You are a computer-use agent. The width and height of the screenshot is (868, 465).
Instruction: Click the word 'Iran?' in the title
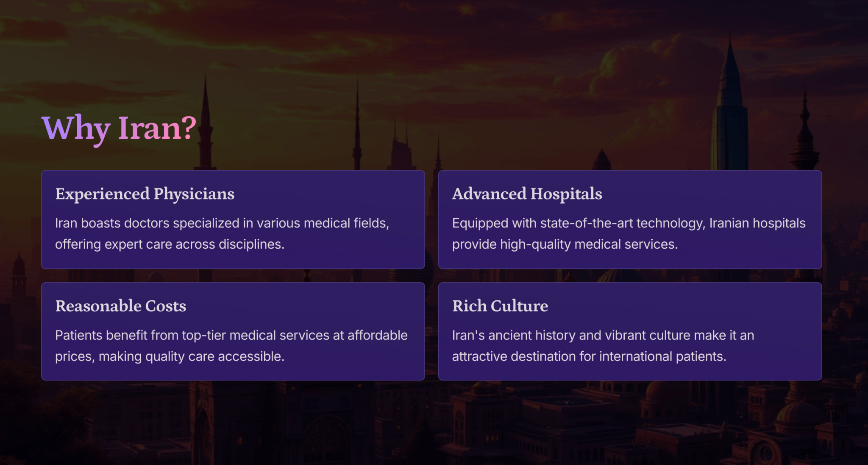(157, 128)
